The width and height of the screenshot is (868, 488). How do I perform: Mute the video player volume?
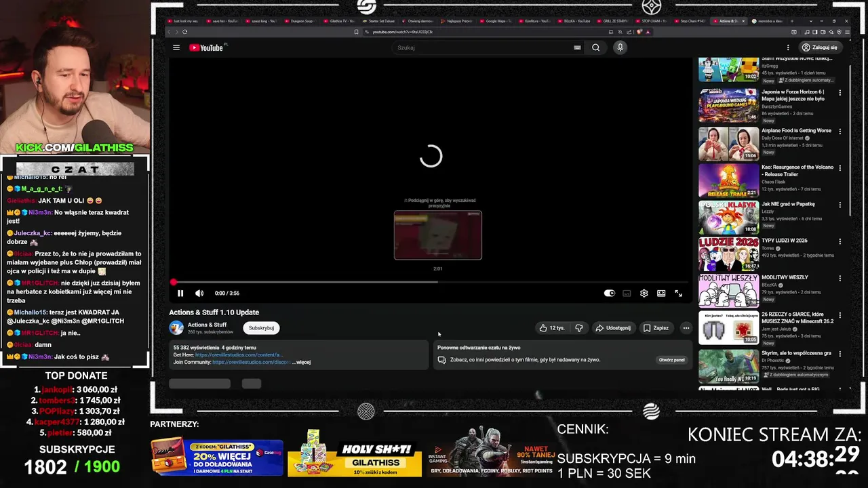coord(199,293)
